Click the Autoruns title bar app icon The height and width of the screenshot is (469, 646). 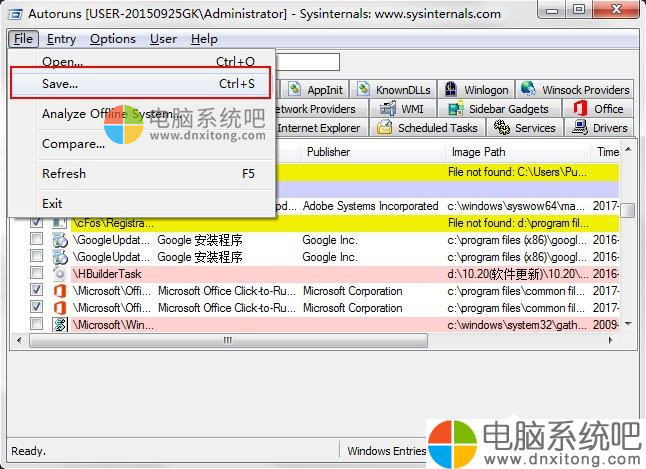coord(15,14)
